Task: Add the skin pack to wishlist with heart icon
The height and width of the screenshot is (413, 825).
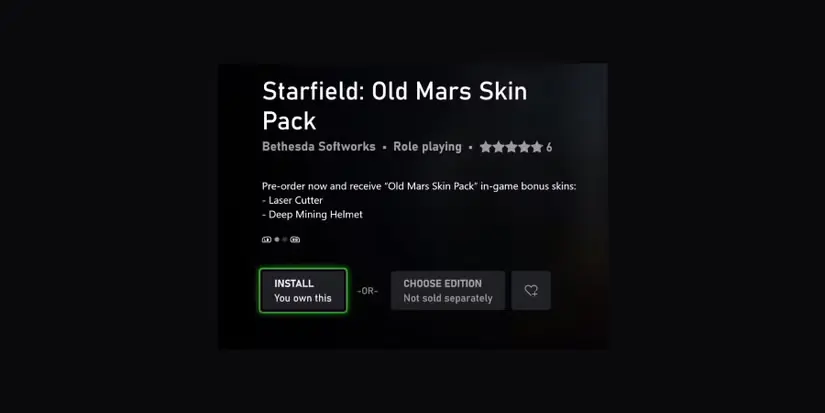Action: (531, 290)
